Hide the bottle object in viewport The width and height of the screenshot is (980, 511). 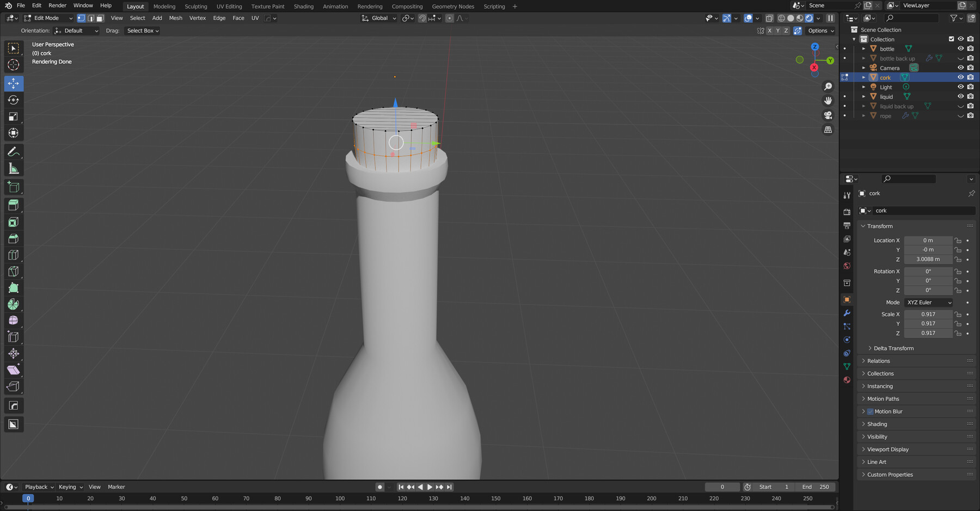tap(960, 48)
